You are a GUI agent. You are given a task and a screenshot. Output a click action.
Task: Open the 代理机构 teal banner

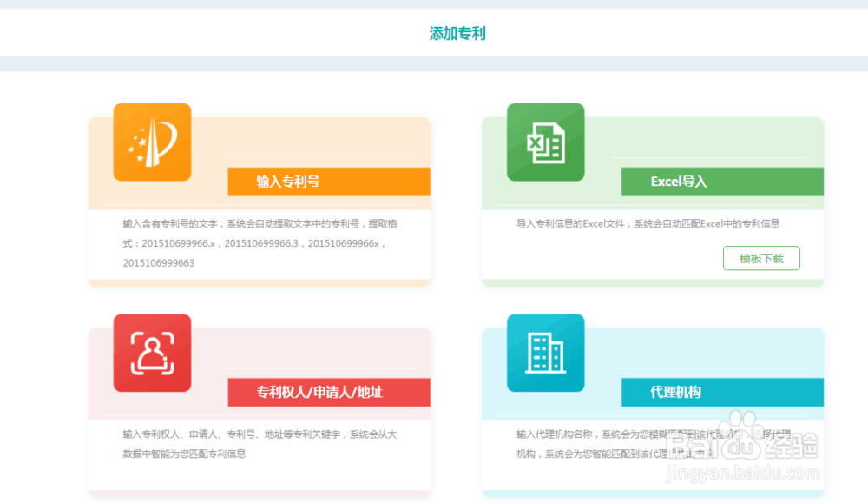pos(722,392)
